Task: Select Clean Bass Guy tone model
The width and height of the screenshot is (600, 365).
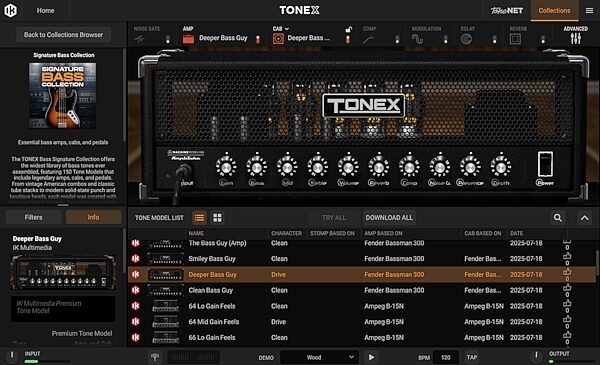Action: coord(362,290)
